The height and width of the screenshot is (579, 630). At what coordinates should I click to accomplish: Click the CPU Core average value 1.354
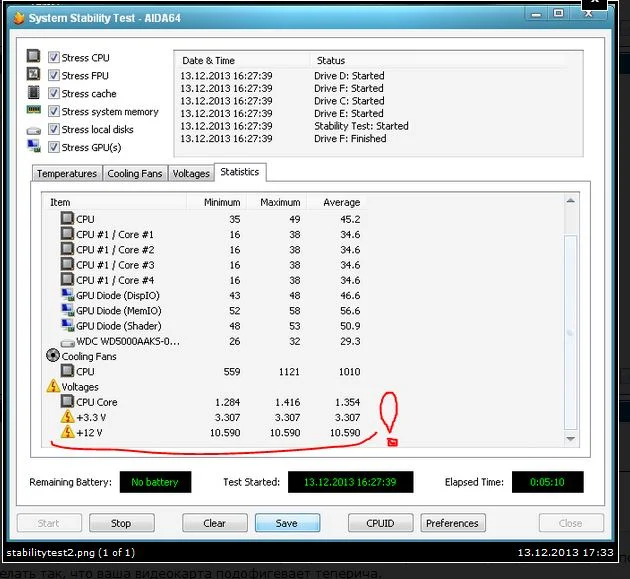(x=348, y=402)
